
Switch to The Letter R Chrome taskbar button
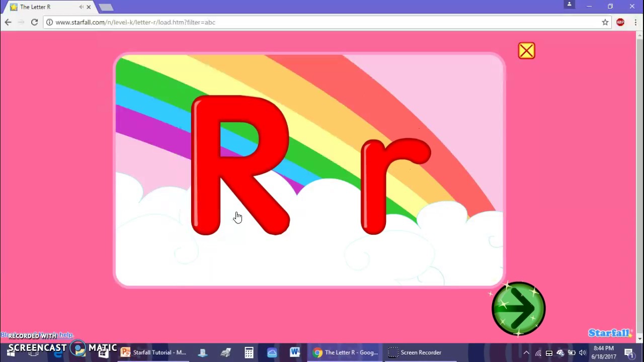pos(346,352)
